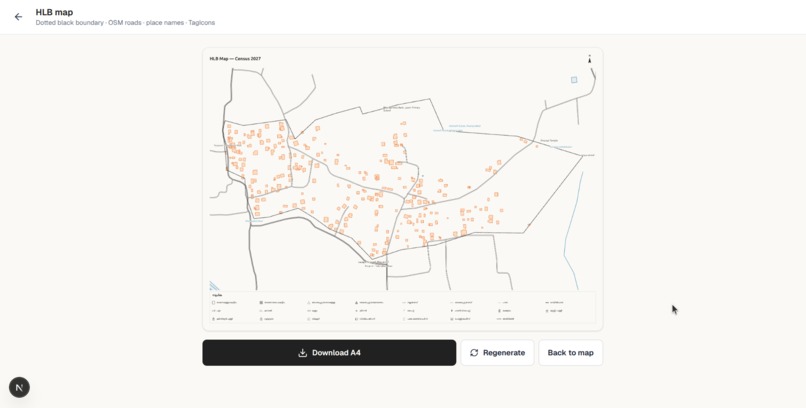806x408 pixels.
Task: Click the HLB map page title
Action: coord(54,12)
